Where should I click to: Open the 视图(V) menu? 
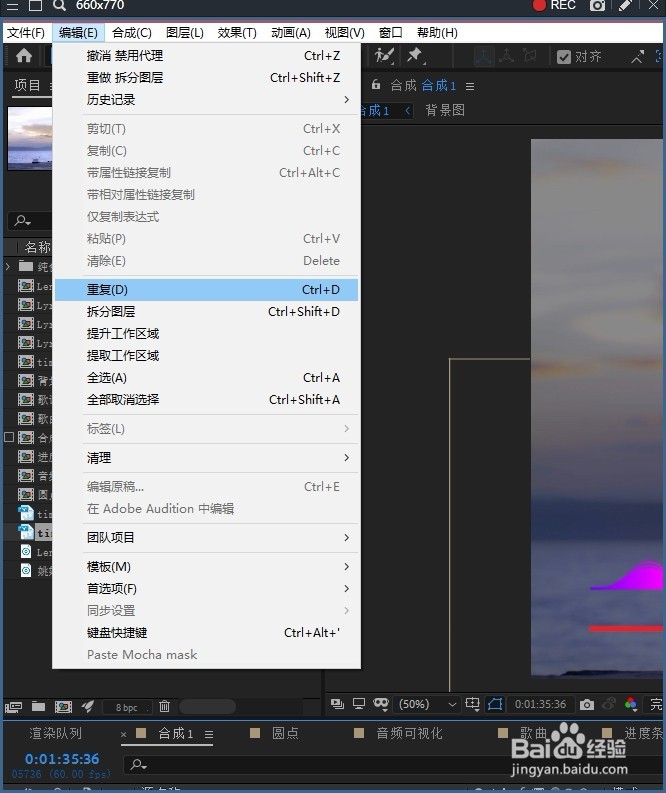tap(344, 32)
